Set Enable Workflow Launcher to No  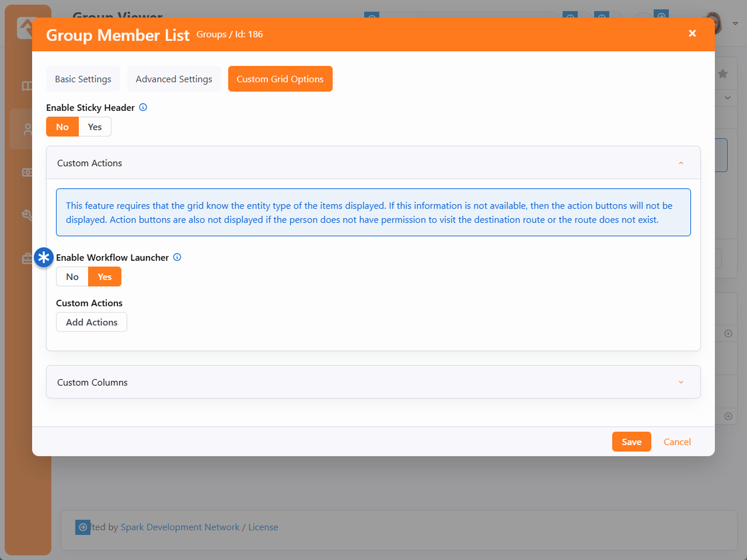[72, 277]
